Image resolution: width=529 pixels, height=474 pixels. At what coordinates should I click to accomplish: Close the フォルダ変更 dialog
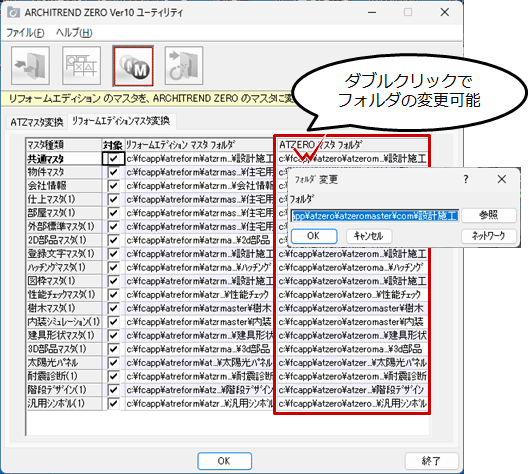tap(502, 179)
